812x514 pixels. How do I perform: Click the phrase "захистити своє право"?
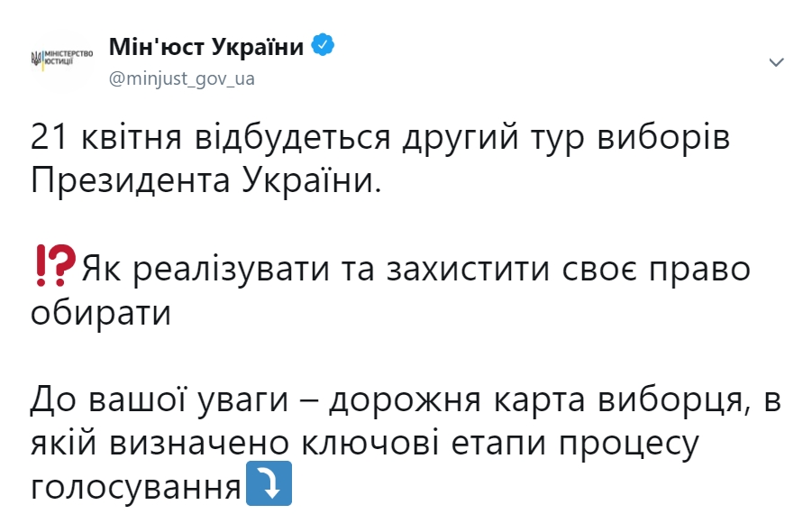(x=569, y=270)
